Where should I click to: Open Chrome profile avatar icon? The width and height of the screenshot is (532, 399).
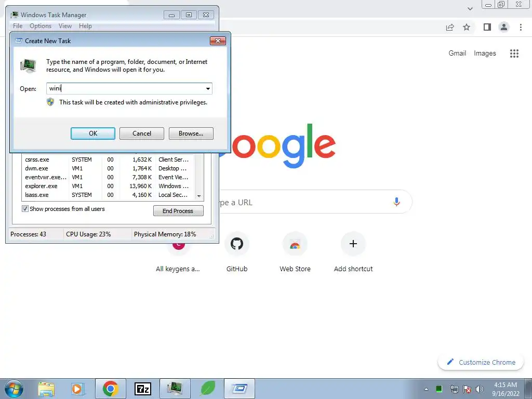pyautogui.click(x=504, y=27)
